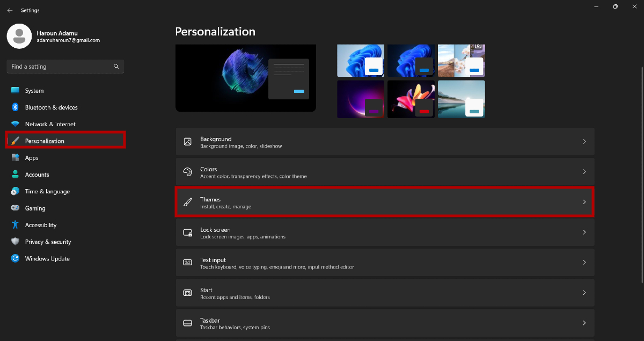Expand Background settings chevron

(x=584, y=142)
